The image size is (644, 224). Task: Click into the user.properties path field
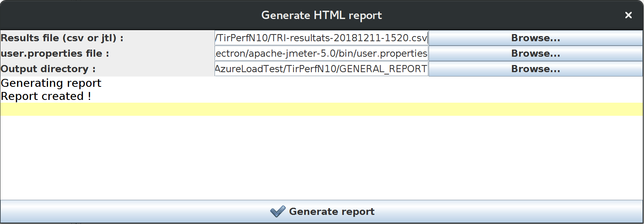(321, 54)
